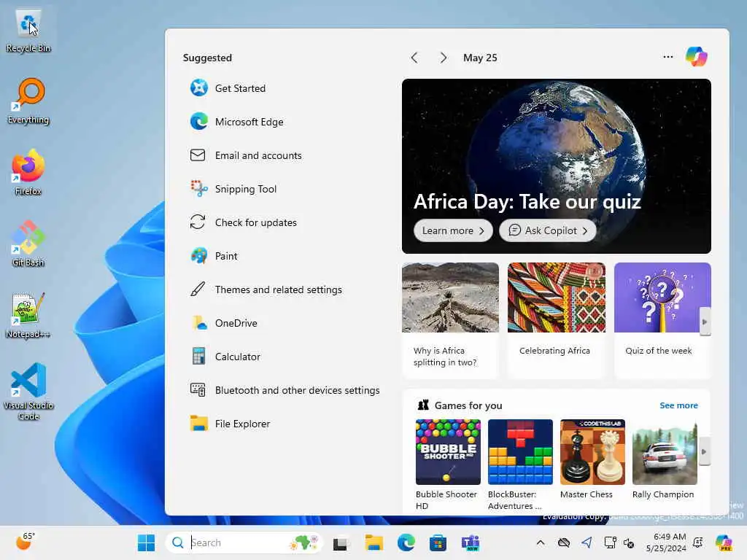Click the Themes brush icon
The height and width of the screenshot is (560, 747).
198,289
